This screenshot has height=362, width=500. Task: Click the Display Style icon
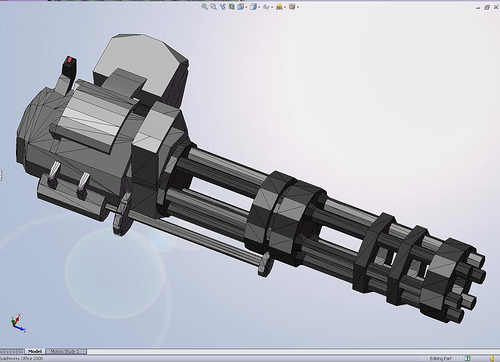[254, 7]
